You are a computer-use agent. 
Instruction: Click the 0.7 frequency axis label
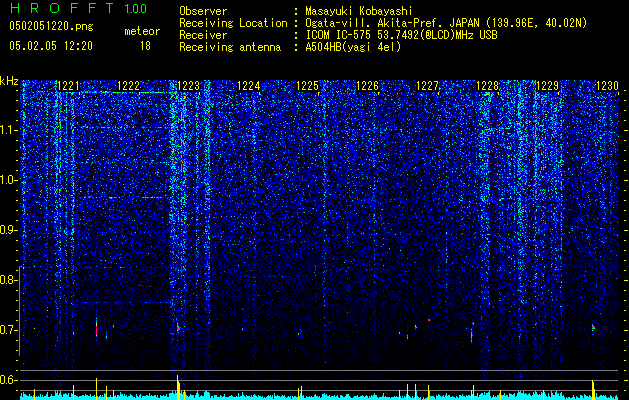click(9, 330)
